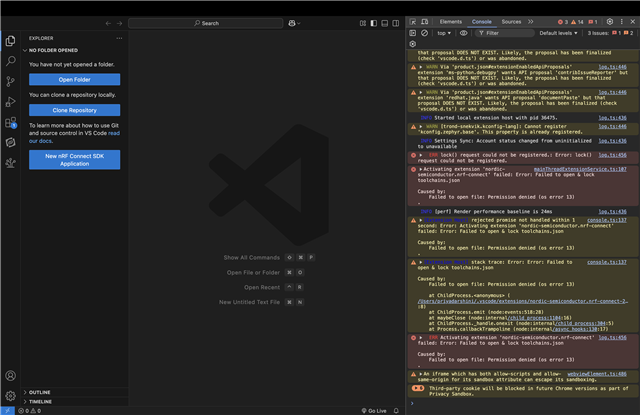Image resolution: width=640 pixels, height=415 pixels.
Task: Open DevTools customize three-dot menu
Action: (x=622, y=22)
